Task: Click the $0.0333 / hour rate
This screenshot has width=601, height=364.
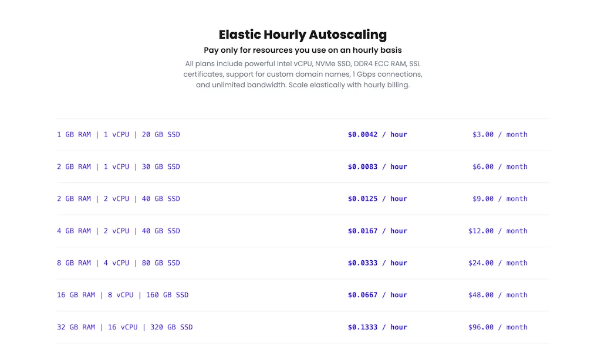Action: click(377, 263)
